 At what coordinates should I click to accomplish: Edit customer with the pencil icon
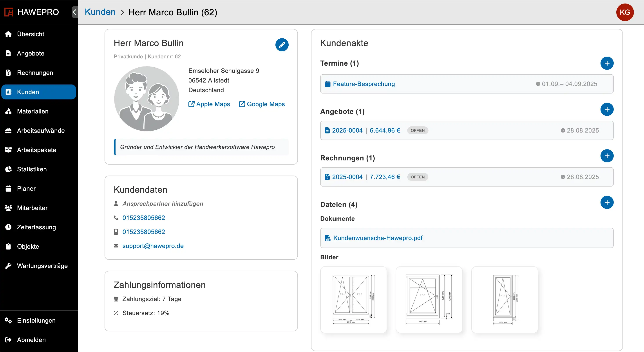click(282, 45)
